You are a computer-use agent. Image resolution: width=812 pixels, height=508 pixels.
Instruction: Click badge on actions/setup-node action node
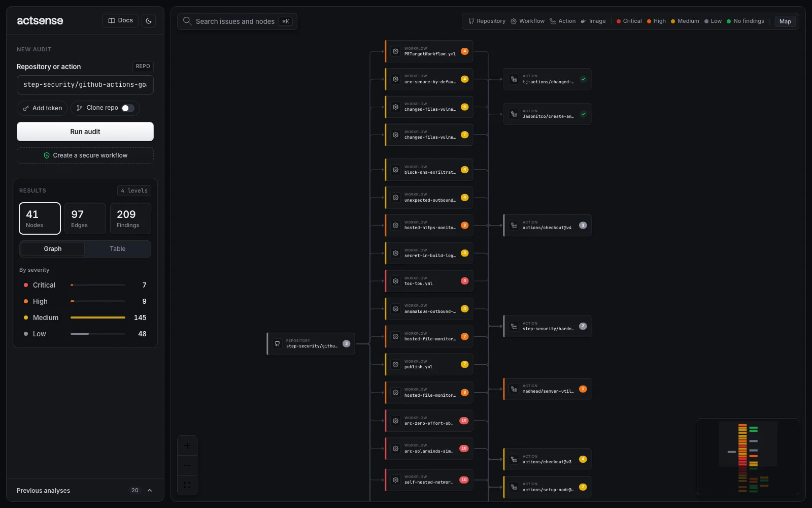(x=583, y=487)
